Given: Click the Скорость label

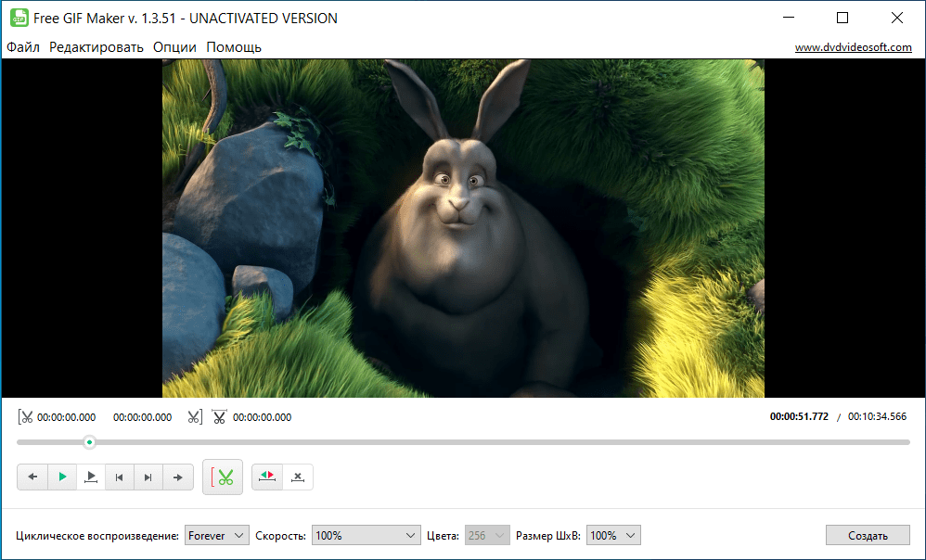Looking at the screenshot, I should 280,536.
